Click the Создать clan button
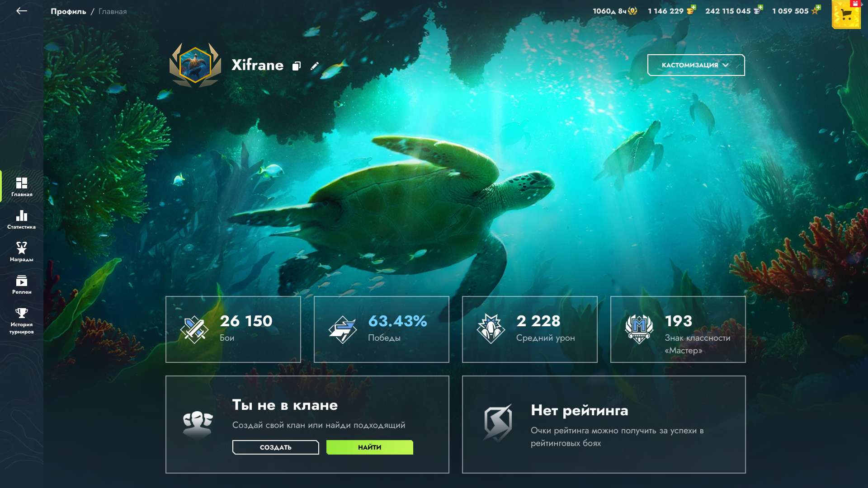868x488 pixels. coord(276,447)
